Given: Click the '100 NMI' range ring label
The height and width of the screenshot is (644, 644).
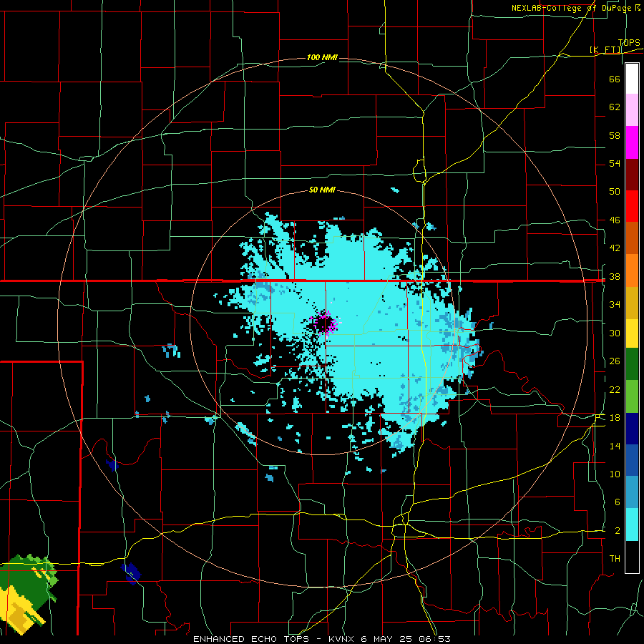Looking at the screenshot, I should pos(322,57).
